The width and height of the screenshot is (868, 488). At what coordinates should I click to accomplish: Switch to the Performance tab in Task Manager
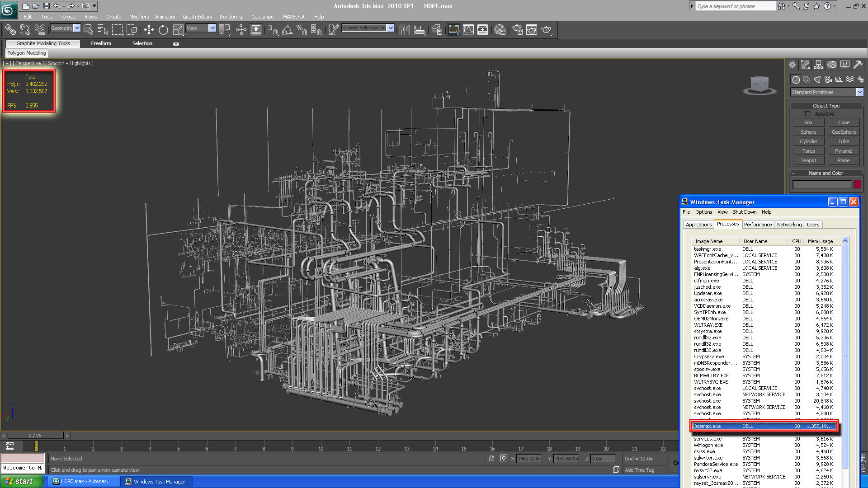coord(758,225)
